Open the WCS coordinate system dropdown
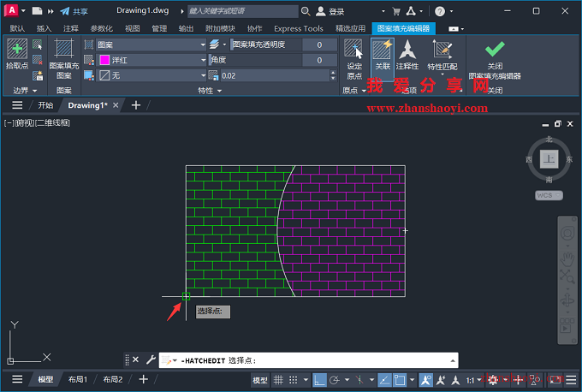Image resolution: width=582 pixels, height=392 pixels. point(549,195)
